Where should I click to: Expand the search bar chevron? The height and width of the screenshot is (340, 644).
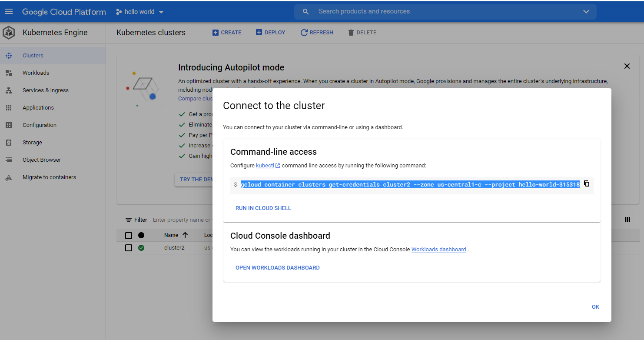pyautogui.click(x=586, y=12)
